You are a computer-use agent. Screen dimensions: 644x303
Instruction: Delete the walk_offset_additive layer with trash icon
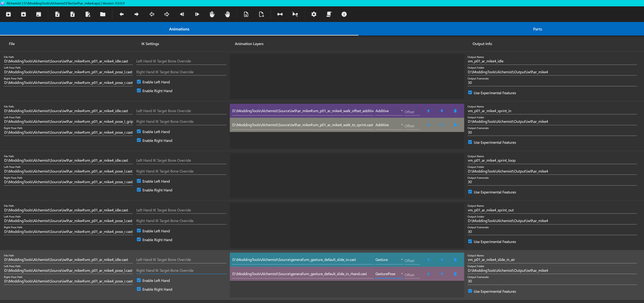coord(455,111)
